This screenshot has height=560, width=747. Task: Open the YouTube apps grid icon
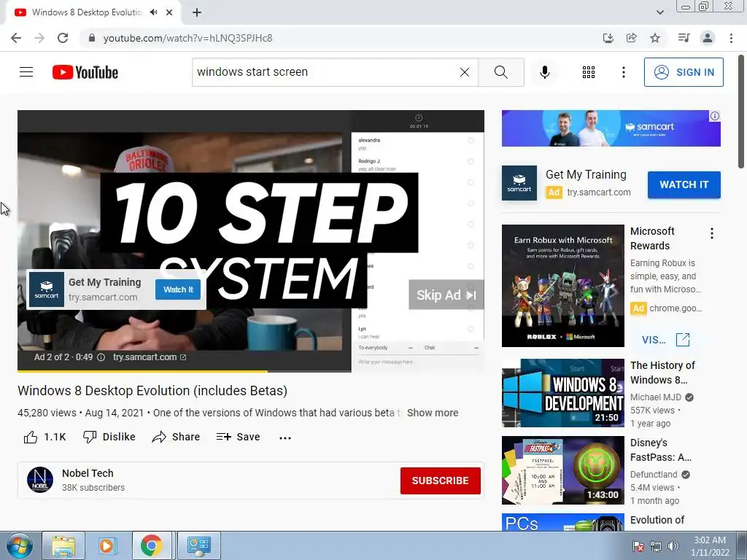[589, 72]
